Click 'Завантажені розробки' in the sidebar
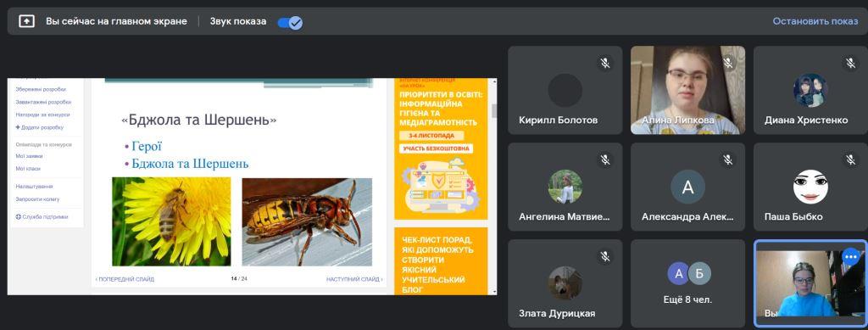Viewport: 868px width, 330px height. tap(43, 103)
